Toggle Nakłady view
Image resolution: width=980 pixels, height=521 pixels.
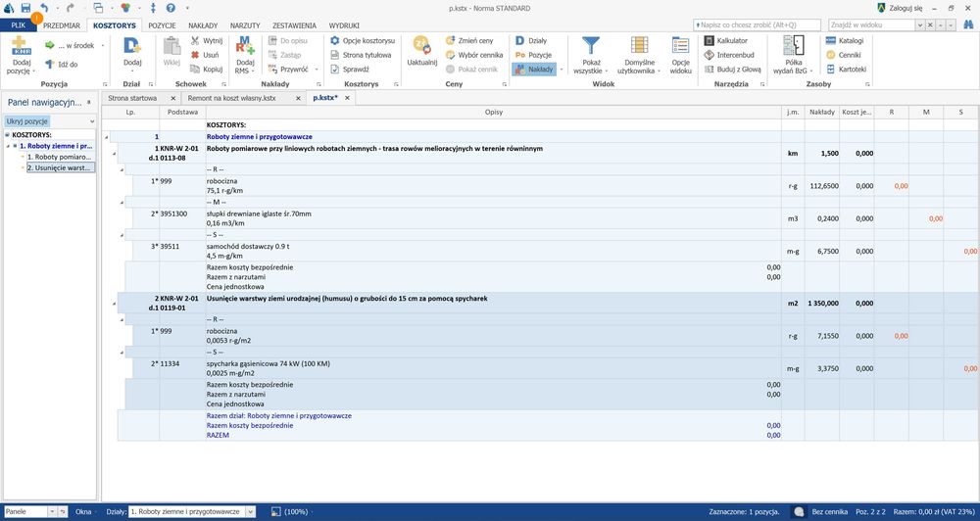click(534, 70)
